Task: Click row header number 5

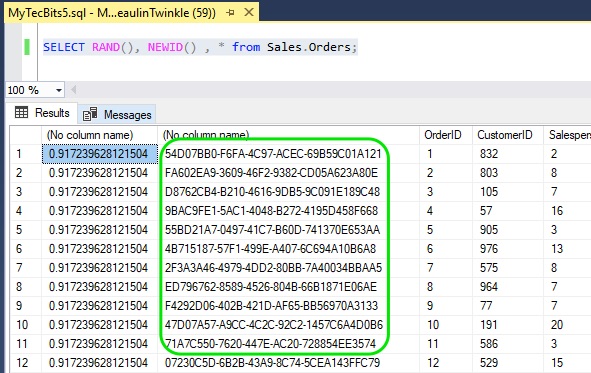Action: (25, 230)
